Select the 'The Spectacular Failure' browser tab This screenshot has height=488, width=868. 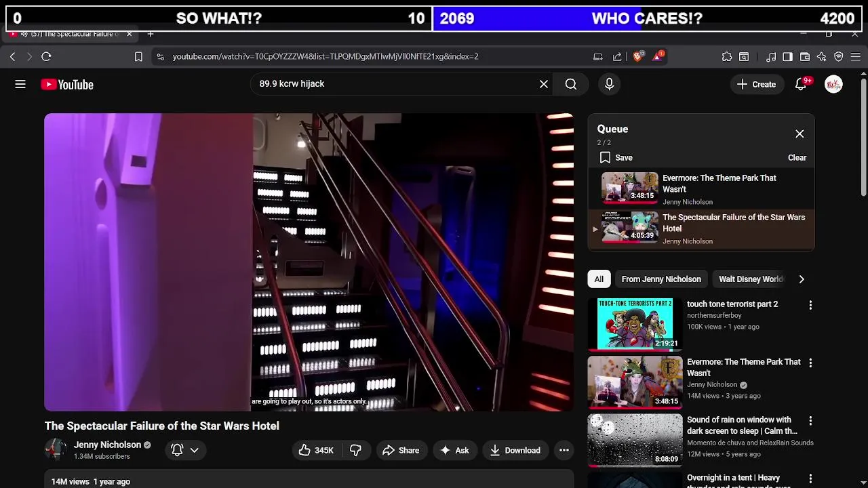71,34
